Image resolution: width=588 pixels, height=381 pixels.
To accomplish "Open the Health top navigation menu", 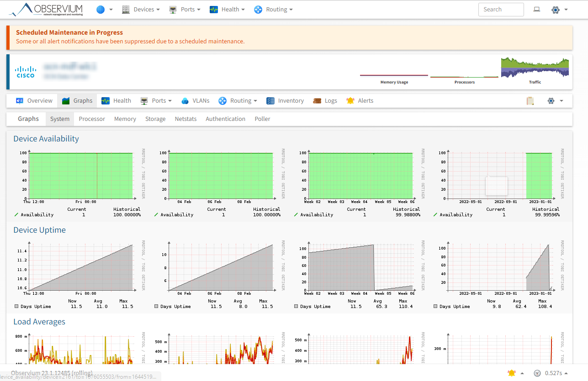I will pos(227,10).
